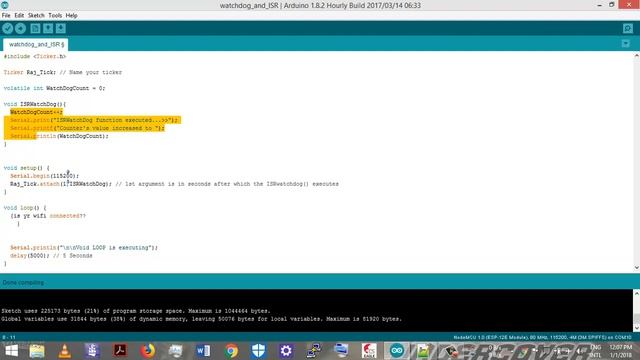Click the Upload arrow button

(x=20, y=28)
